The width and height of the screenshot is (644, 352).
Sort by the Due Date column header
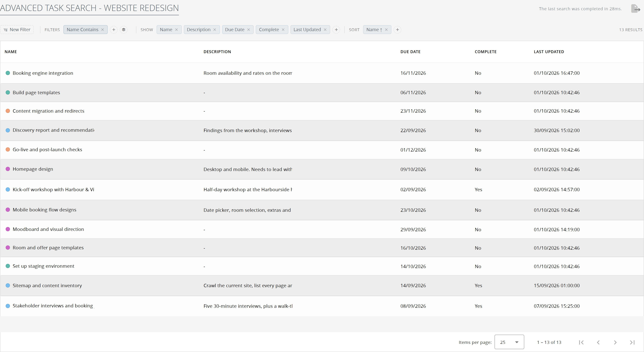(x=410, y=52)
